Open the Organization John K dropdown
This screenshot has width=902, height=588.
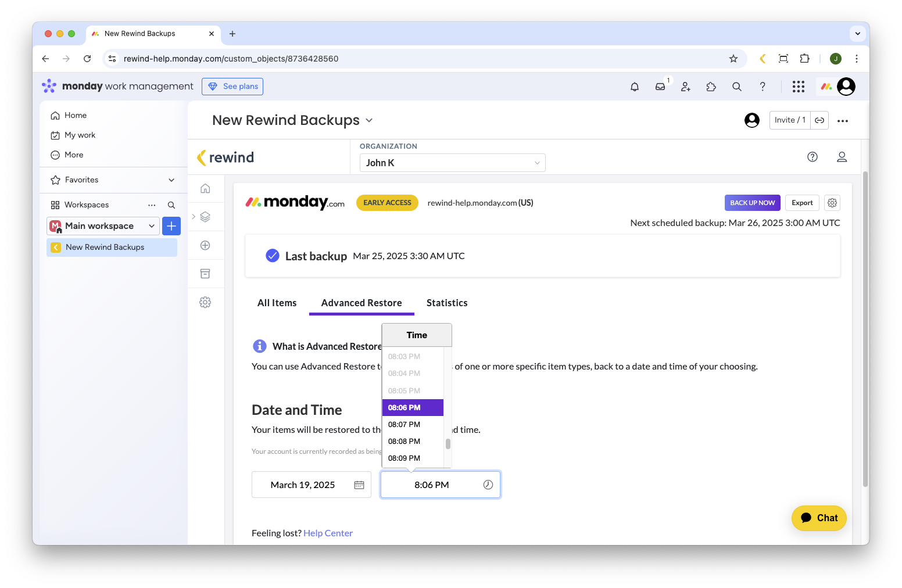coord(452,163)
